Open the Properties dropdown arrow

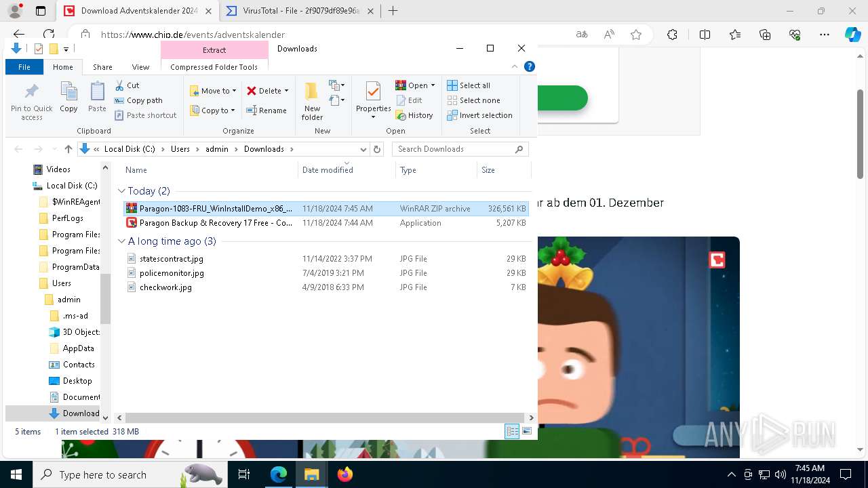tap(373, 117)
